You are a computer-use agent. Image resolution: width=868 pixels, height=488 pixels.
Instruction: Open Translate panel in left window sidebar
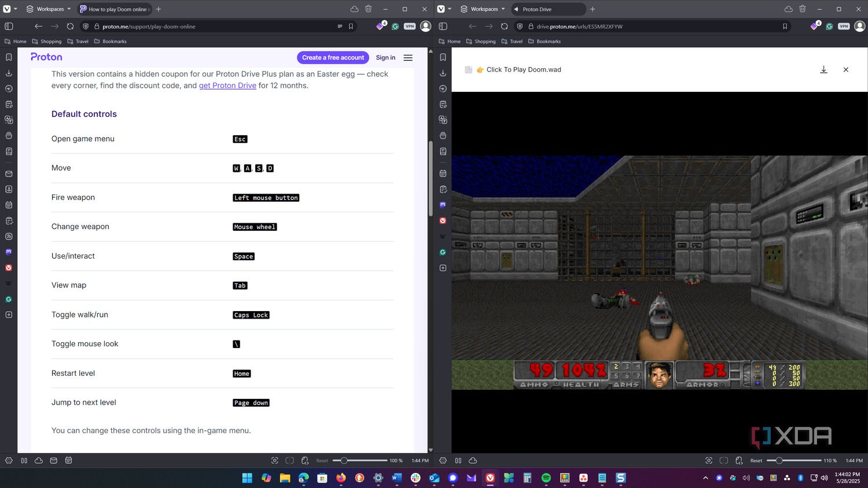click(9, 120)
